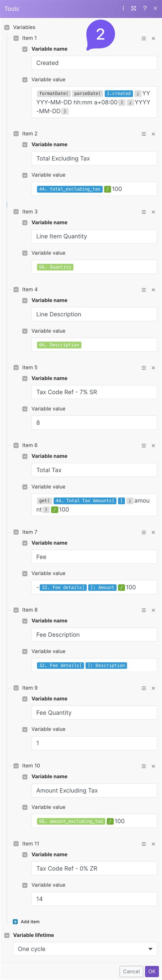Confirm settings with the OK button
Image resolution: width=162 pixels, height=980 pixels.
[x=152, y=971]
